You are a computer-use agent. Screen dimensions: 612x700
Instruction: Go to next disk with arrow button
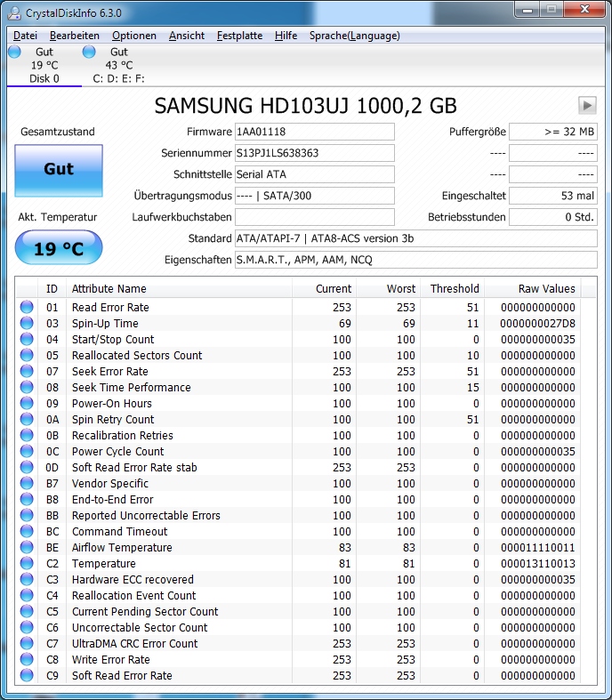pyautogui.click(x=587, y=105)
